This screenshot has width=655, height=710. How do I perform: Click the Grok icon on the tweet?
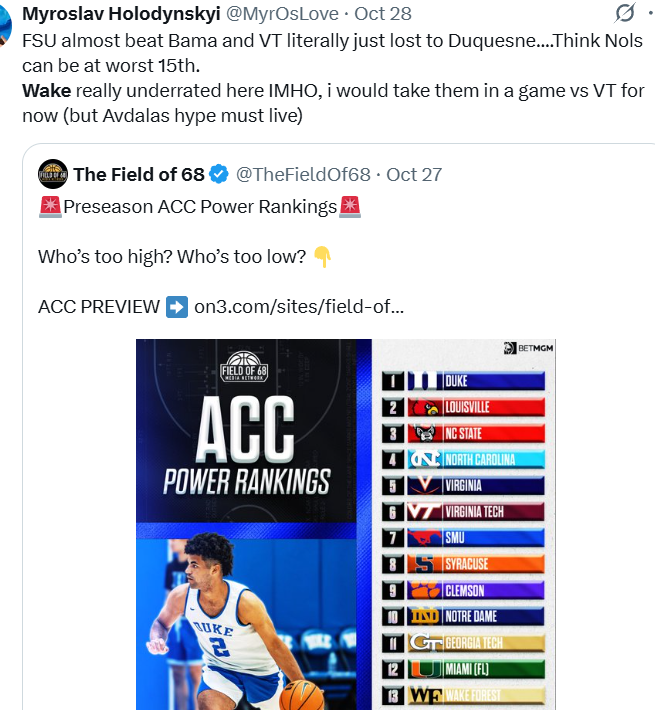pos(626,13)
